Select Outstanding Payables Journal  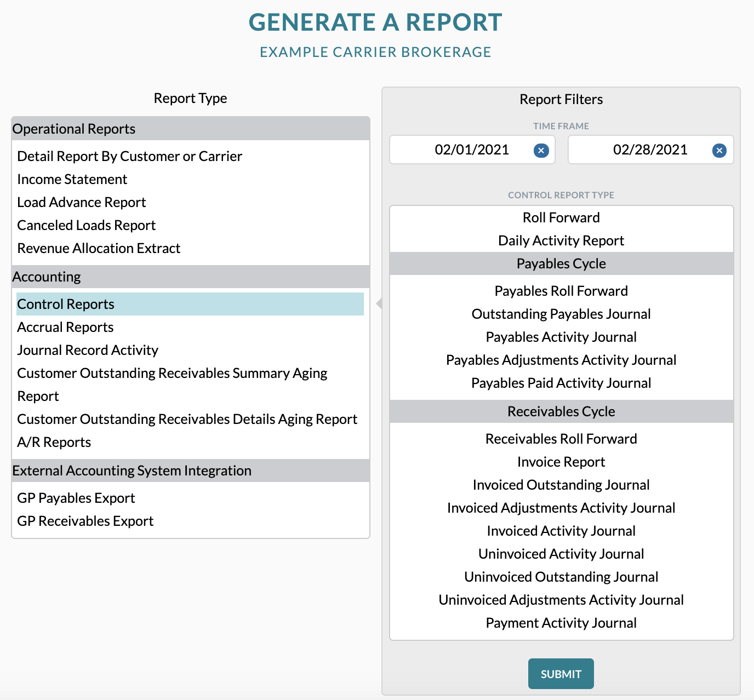click(x=561, y=314)
